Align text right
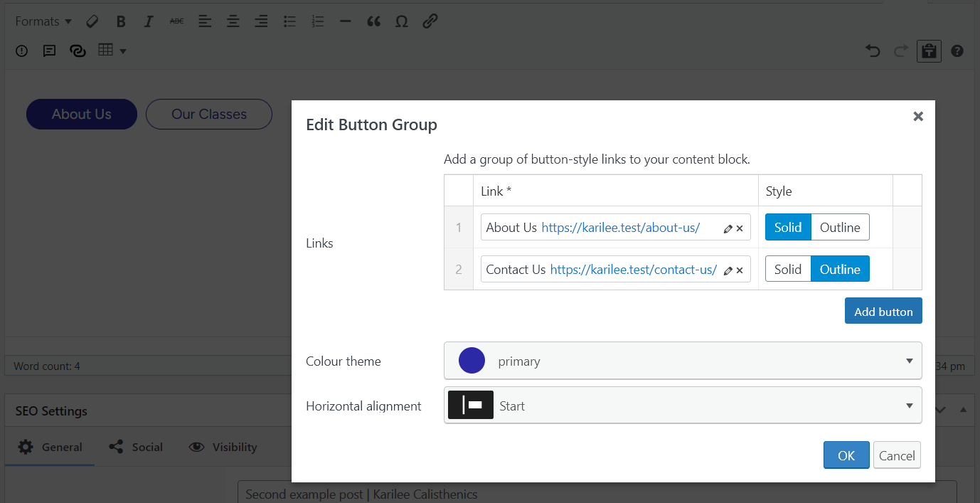Image resolution: width=980 pixels, height=503 pixels. pyautogui.click(x=261, y=21)
